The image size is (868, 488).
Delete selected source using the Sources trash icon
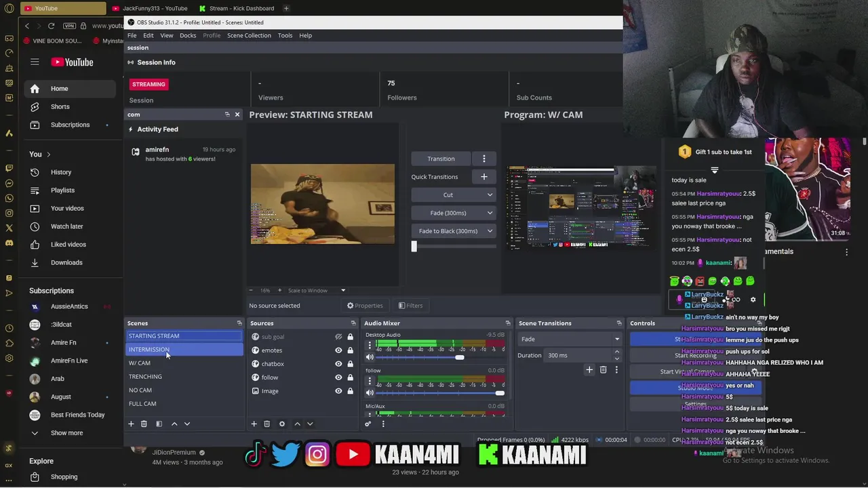click(267, 424)
